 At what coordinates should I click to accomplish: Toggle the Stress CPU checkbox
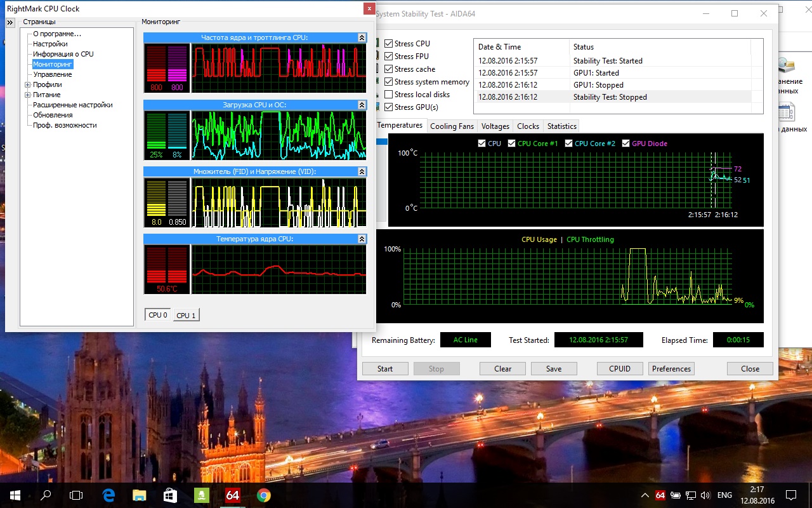click(389, 44)
